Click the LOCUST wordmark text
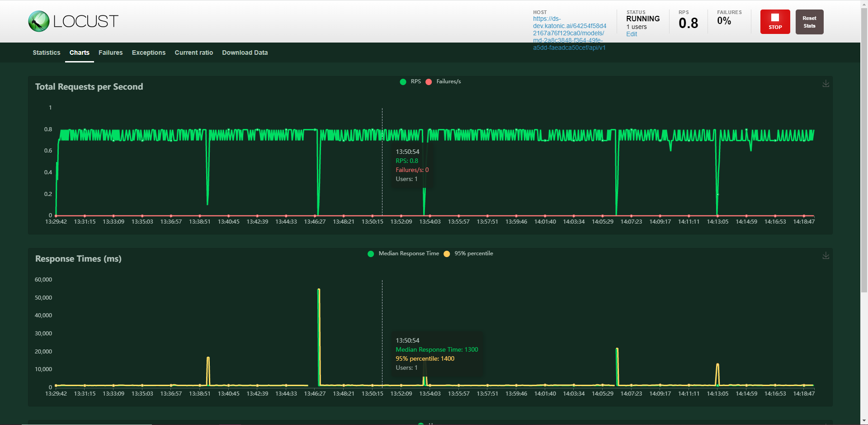This screenshot has width=868, height=425. pyautogui.click(x=86, y=21)
